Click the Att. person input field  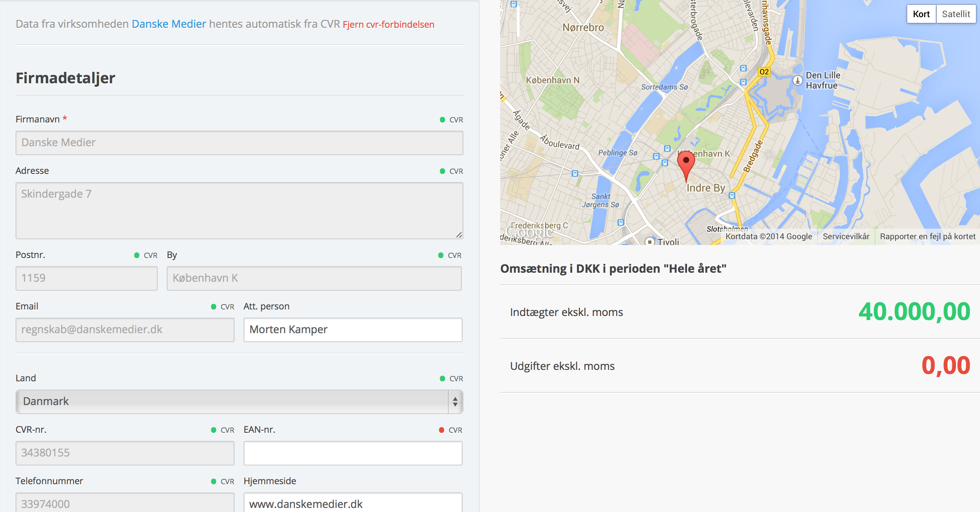click(353, 329)
